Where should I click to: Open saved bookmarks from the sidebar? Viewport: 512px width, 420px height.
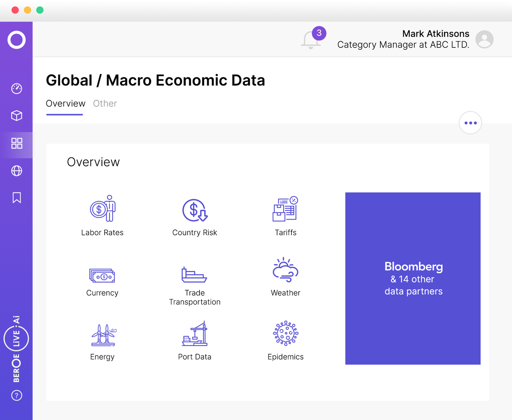click(16, 197)
